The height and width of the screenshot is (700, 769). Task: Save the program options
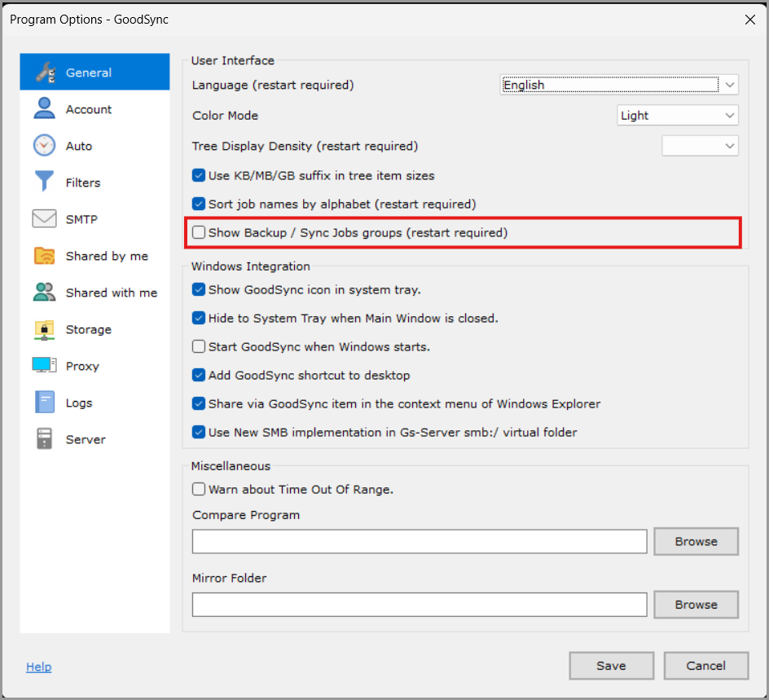click(611, 666)
